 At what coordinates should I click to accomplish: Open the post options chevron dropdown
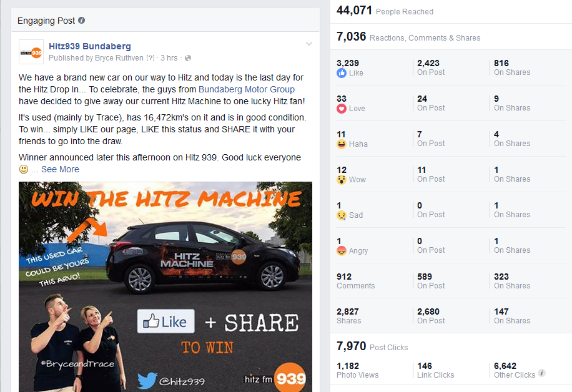[309, 44]
